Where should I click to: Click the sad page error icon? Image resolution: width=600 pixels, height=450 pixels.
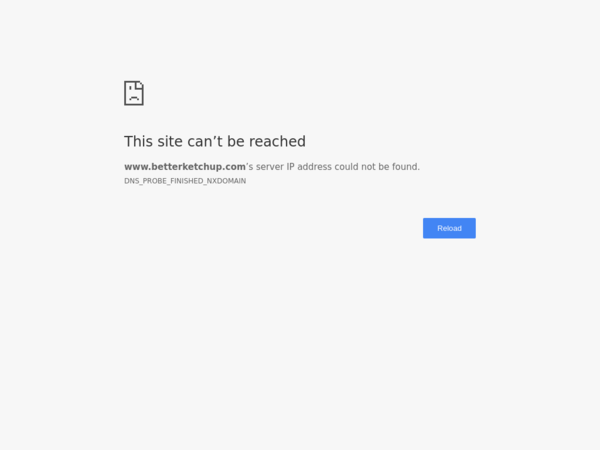coord(134,93)
